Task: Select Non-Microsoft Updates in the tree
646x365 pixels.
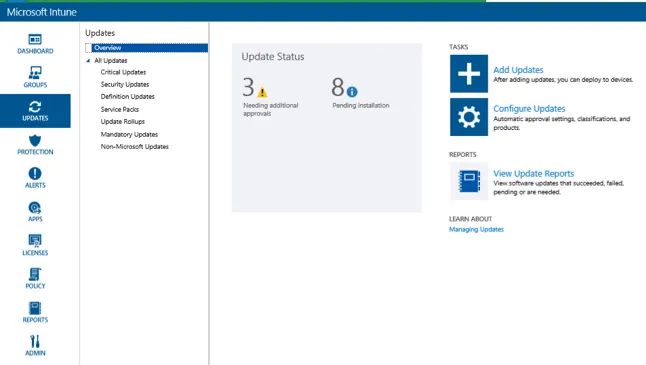Action: pos(135,147)
